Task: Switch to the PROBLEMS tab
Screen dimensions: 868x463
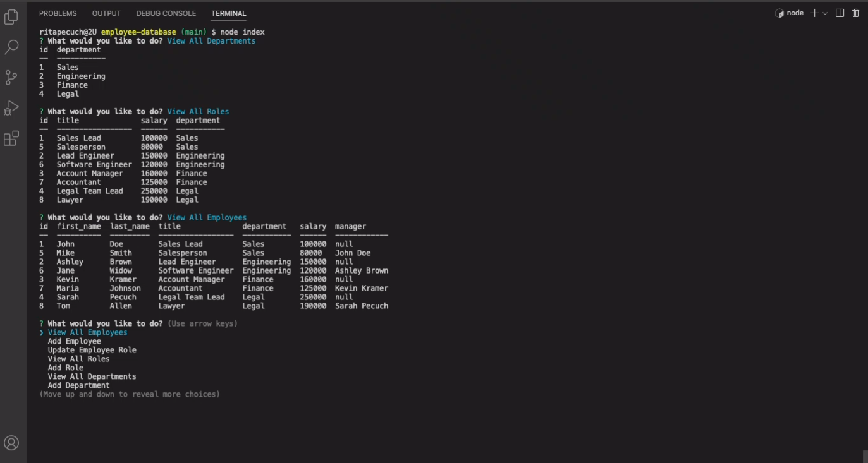Action: (x=58, y=13)
